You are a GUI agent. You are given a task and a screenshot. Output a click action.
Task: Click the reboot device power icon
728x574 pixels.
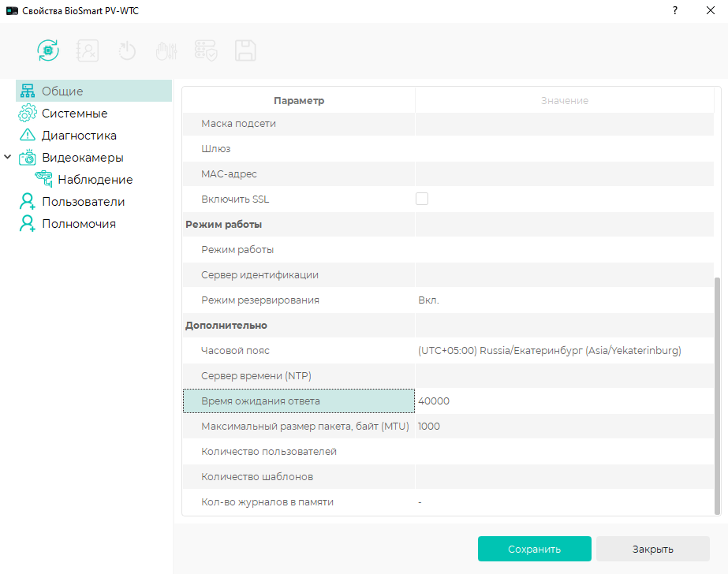pyautogui.click(x=127, y=50)
